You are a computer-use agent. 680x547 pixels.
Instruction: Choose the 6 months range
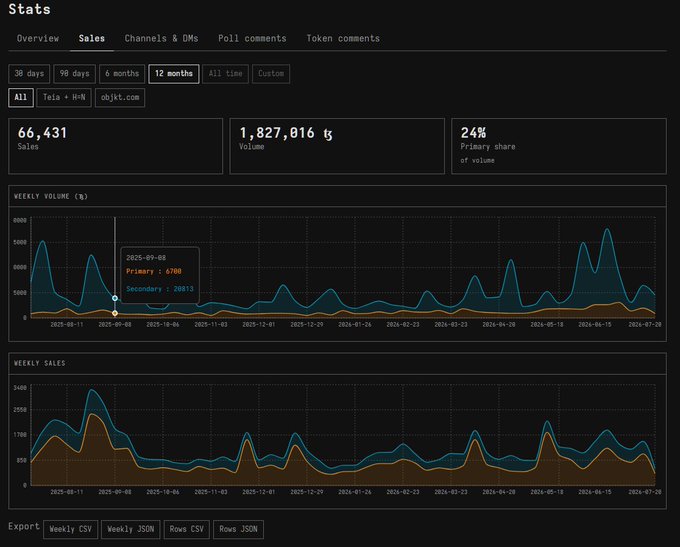(x=122, y=74)
